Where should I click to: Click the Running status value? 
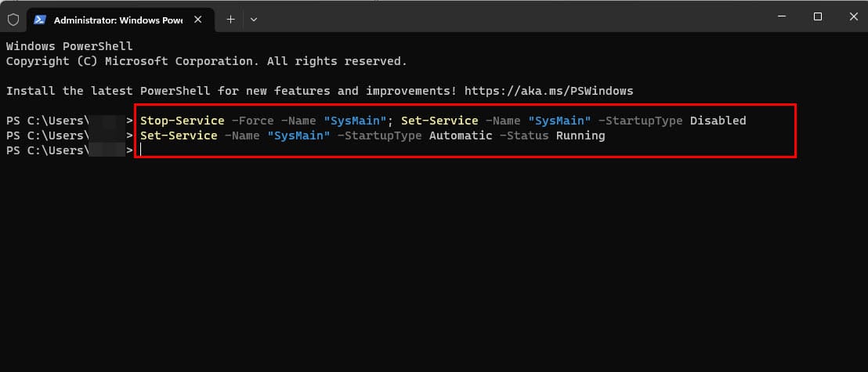coord(580,135)
